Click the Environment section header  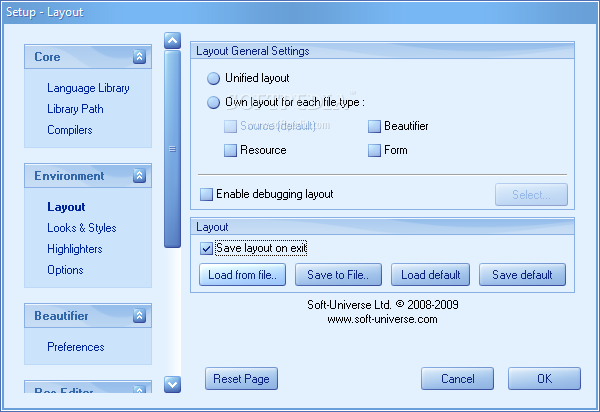(x=88, y=176)
